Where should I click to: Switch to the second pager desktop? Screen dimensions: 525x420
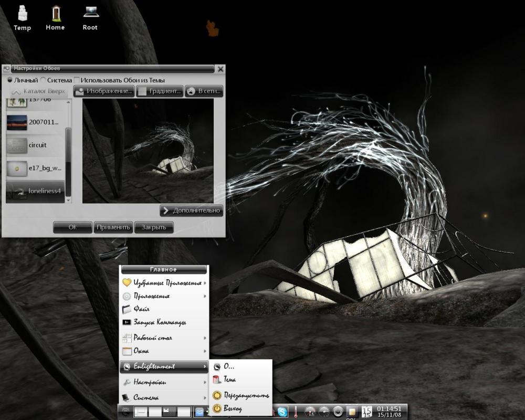(x=155, y=412)
